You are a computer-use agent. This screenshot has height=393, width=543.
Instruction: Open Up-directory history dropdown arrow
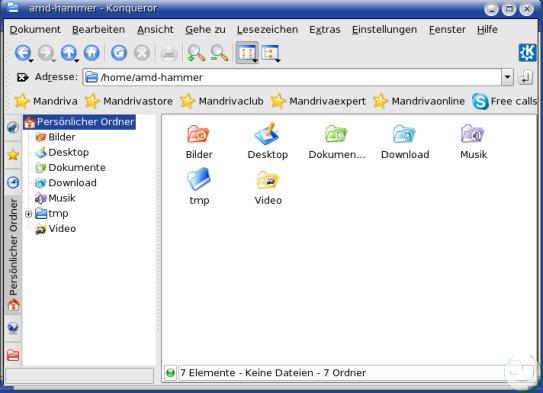tap(77, 61)
